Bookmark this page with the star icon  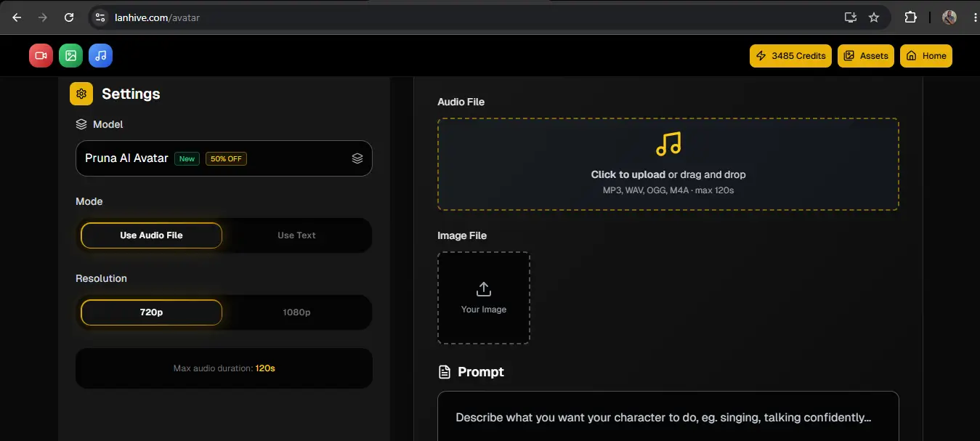click(874, 17)
